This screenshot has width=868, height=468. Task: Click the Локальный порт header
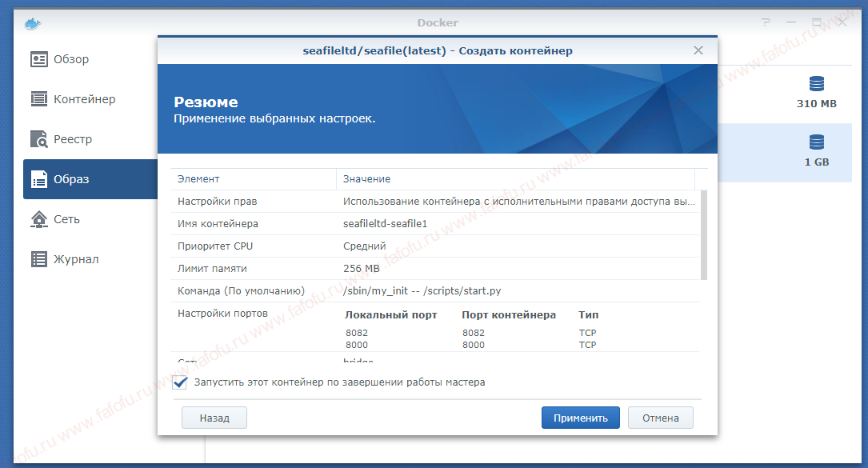(391, 314)
